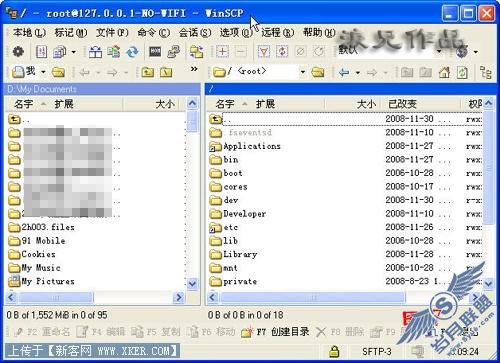Click the remote back arrow icon

point(344,72)
